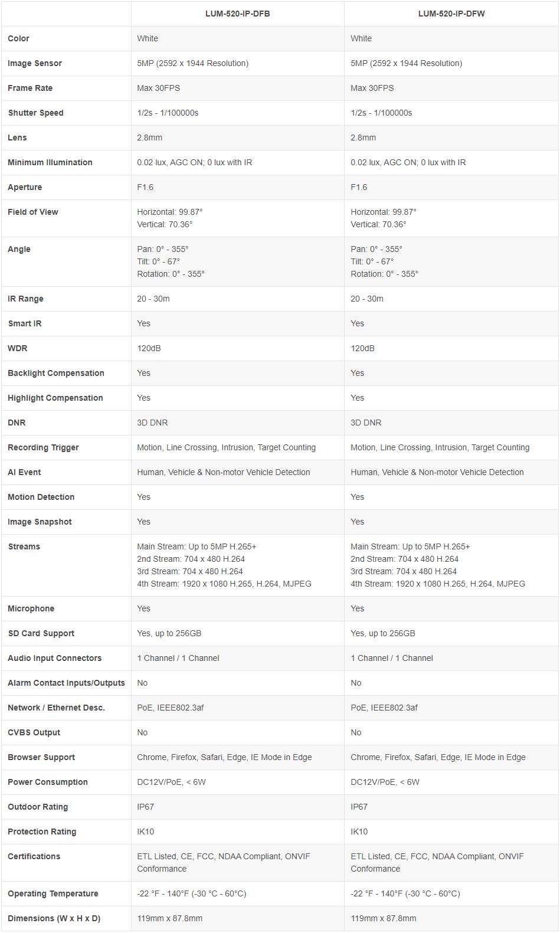Click the Operating Temperature row label
Screen dimensions: 560x933
53,893
